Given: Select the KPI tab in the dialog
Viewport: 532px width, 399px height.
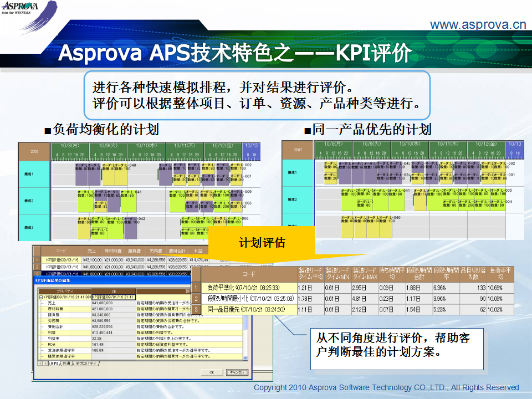Looking at the screenshot, I should [55, 364].
